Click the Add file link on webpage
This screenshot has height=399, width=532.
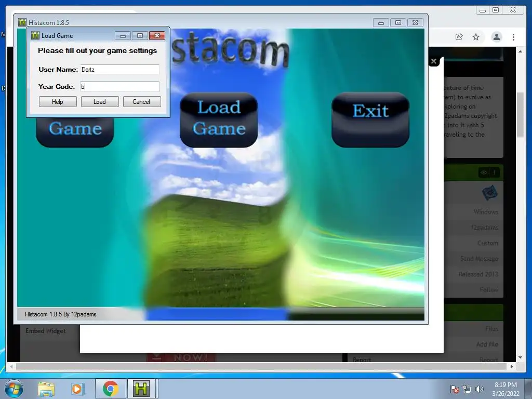pyautogui.click(x=487, y=344)
